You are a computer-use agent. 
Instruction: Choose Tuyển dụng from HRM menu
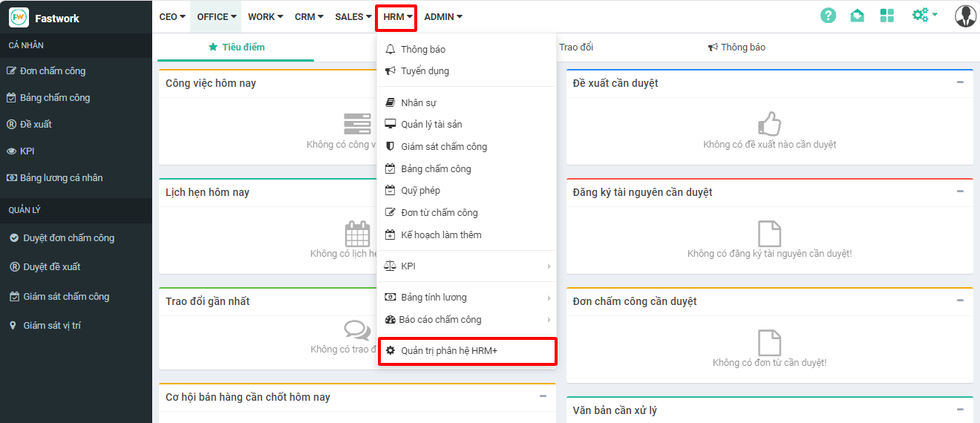[x=425, y=71]
